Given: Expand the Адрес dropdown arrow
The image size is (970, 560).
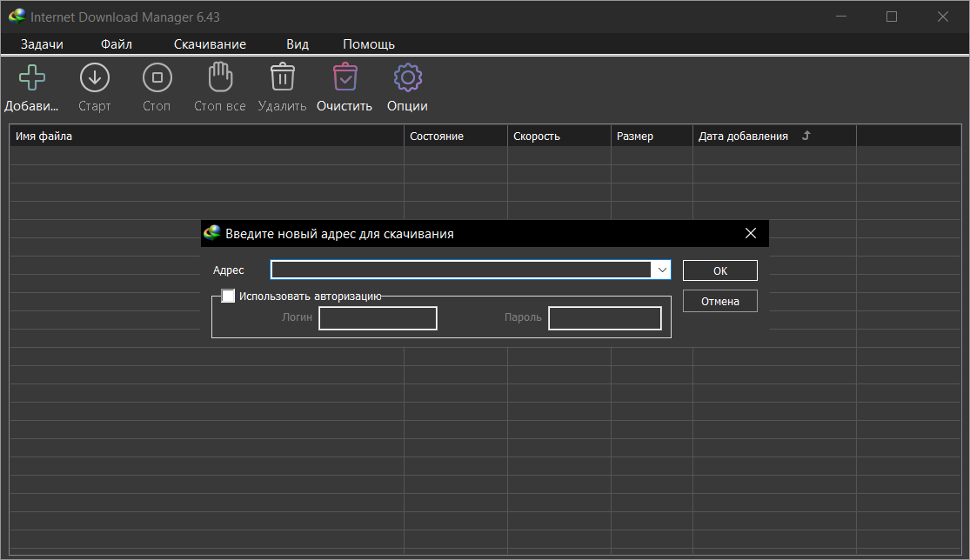Looking at the screenshot, I should pyautogui.click(x=662, y=270).
